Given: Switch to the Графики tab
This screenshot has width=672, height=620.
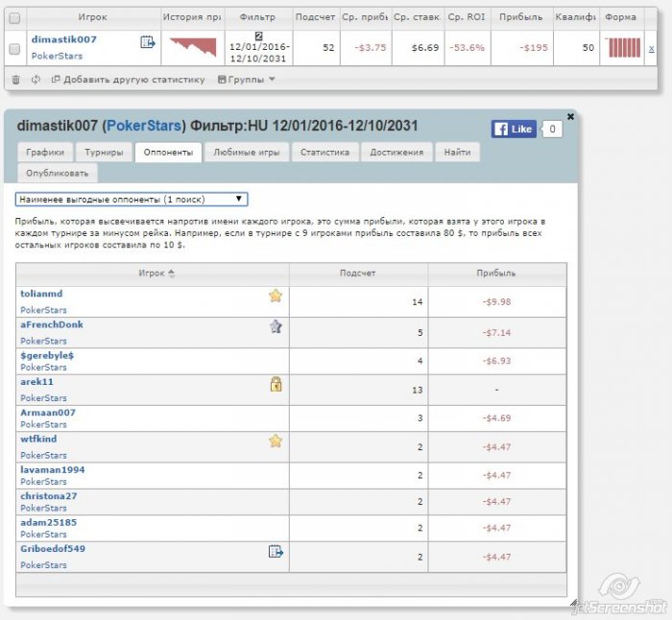Looking at the screenshot, I should click(45, 152).
